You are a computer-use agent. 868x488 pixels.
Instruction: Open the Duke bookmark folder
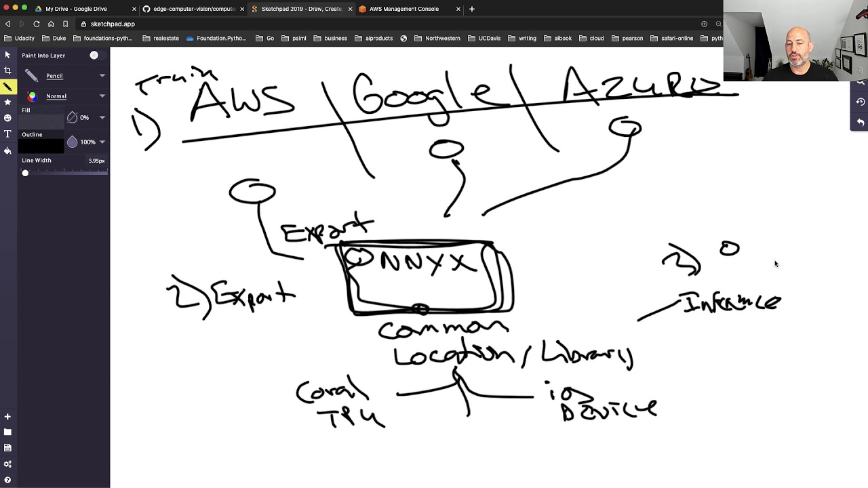(x=54, y=38)
